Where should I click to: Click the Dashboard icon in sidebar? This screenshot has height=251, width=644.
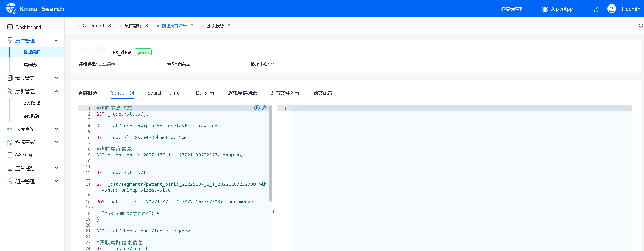click(10, 27)
